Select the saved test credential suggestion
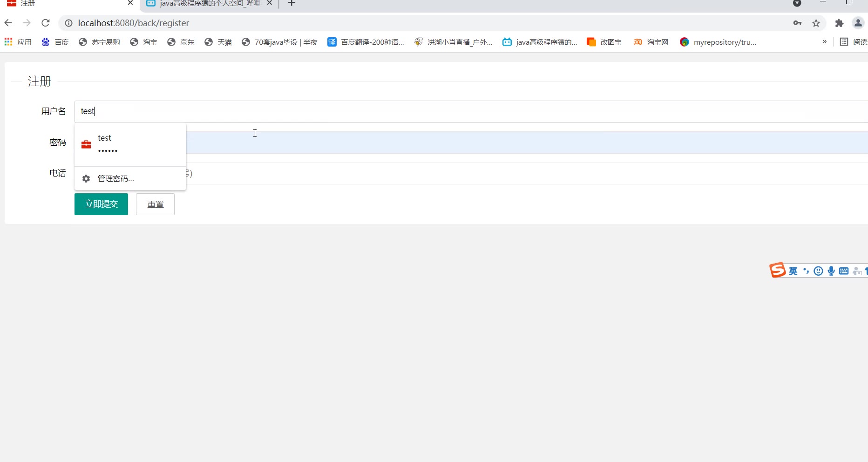 (x=130, y=144)
